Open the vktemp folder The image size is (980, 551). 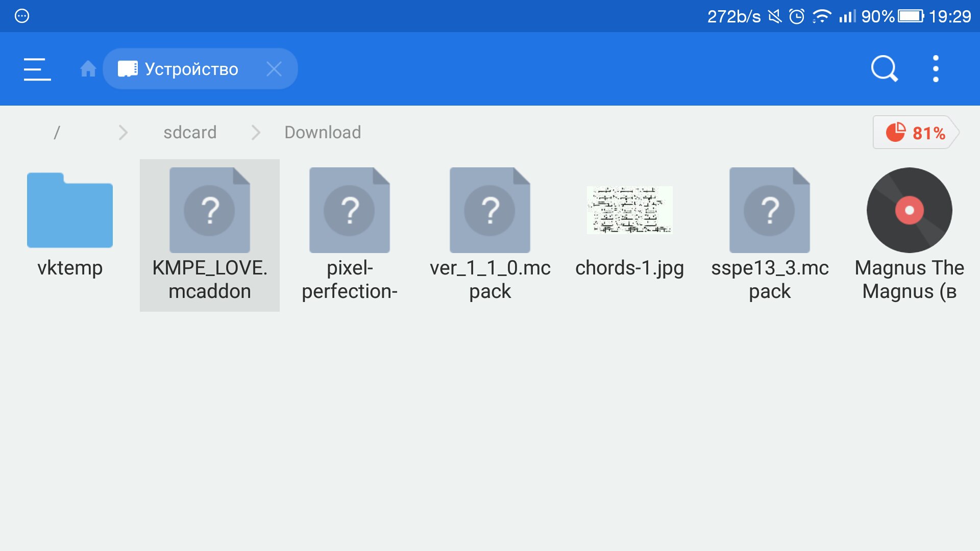pyautogui.click(x=70, y=224)
